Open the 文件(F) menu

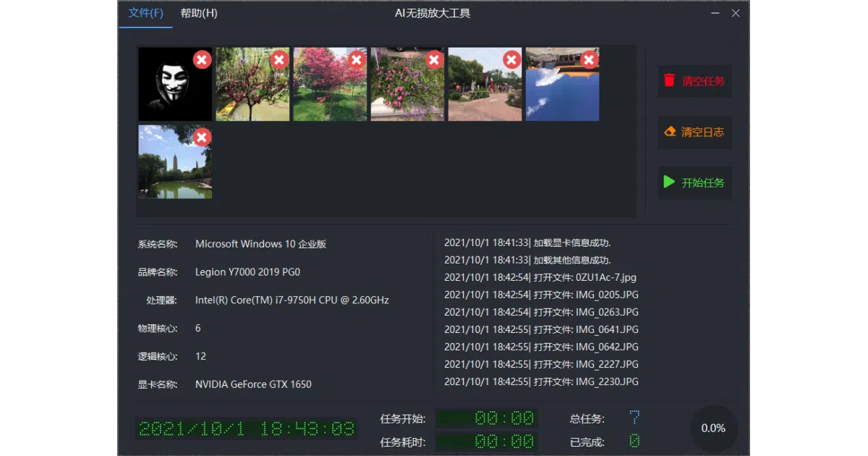tap(145, 13)
